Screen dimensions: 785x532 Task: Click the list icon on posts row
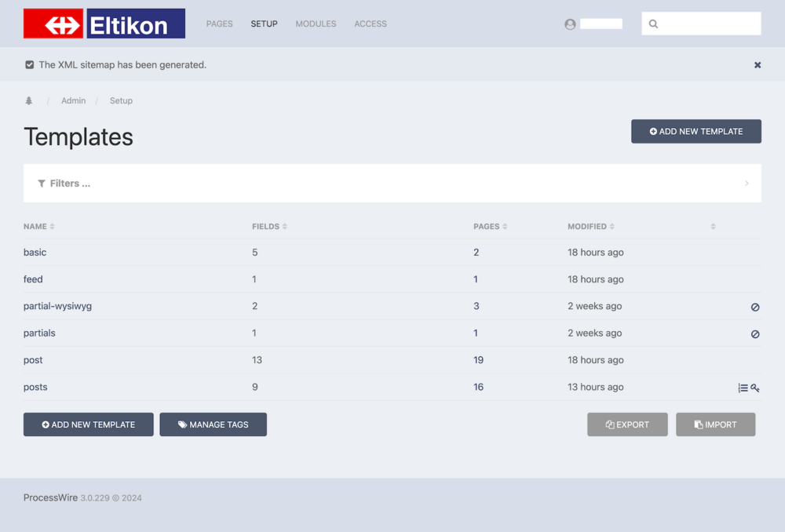point(743,388)
